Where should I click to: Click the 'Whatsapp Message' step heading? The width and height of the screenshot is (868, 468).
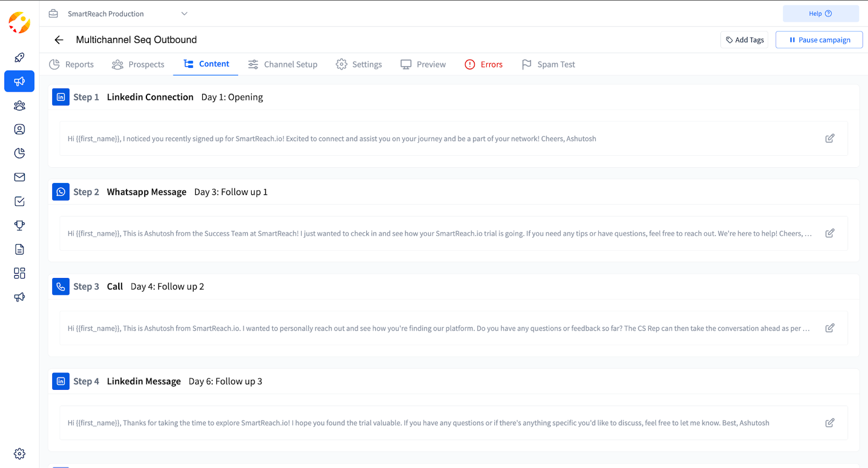point(146,192)
